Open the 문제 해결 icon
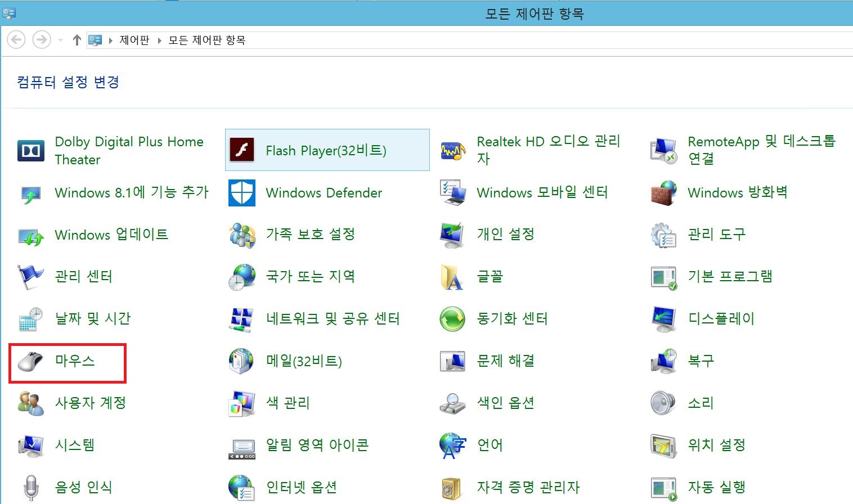Viewport: 853px width, 504px height. tap(453, 361)
